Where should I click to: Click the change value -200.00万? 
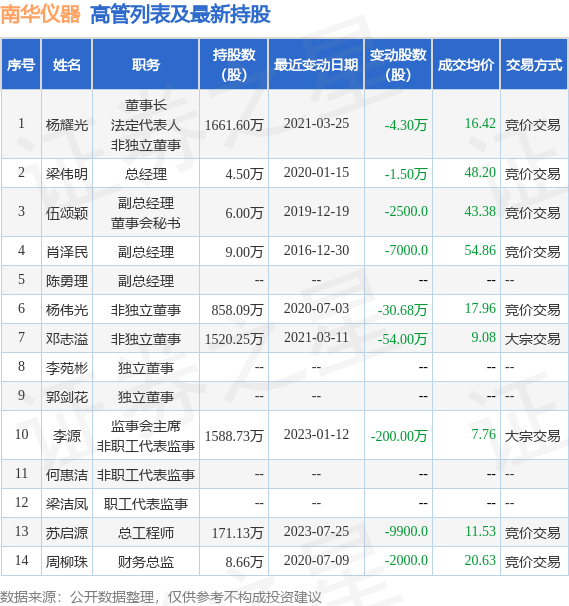(399, 436)
